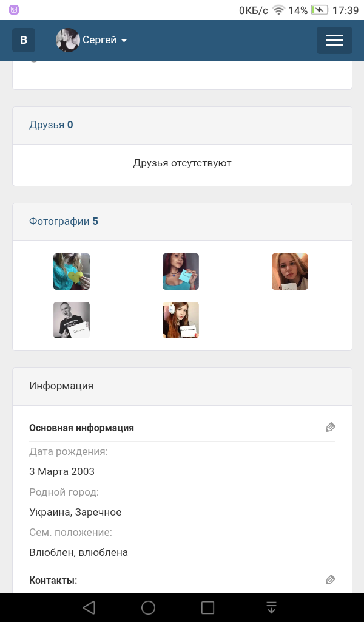Tap the Android back navigation icon
Image resolution: width=364 pixels, height=622 pixels.
(89, 607)
